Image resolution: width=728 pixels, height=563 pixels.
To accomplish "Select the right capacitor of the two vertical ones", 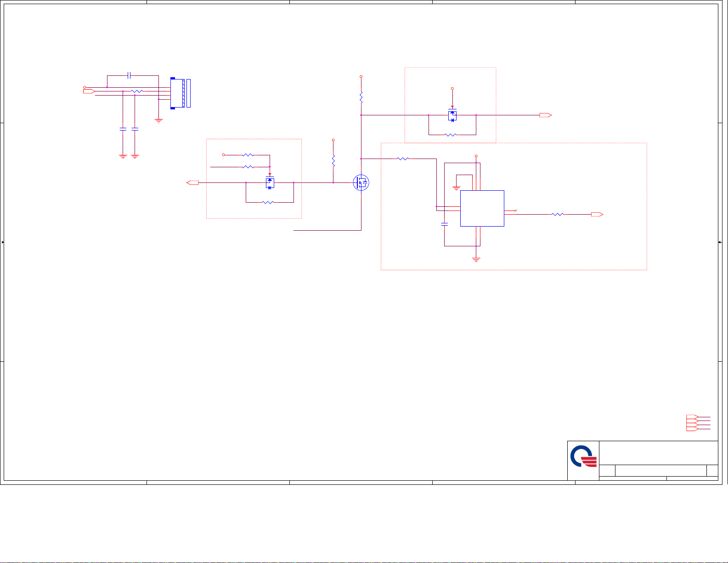I will click(x=135, y=129).
